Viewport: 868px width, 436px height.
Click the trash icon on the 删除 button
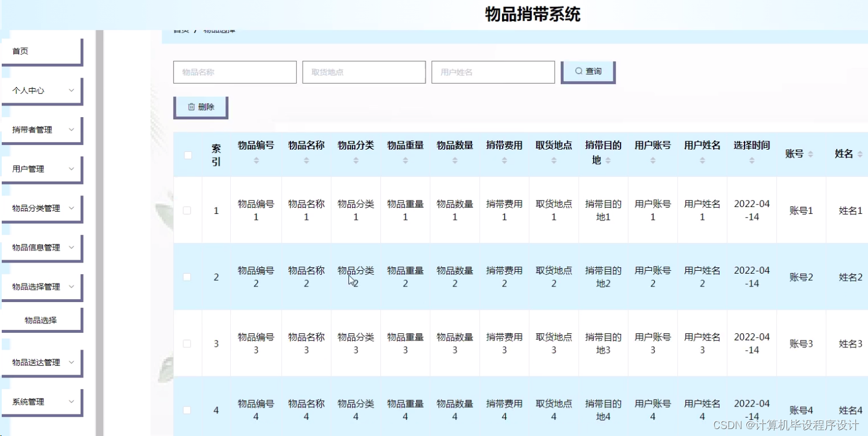coord(191,106)
